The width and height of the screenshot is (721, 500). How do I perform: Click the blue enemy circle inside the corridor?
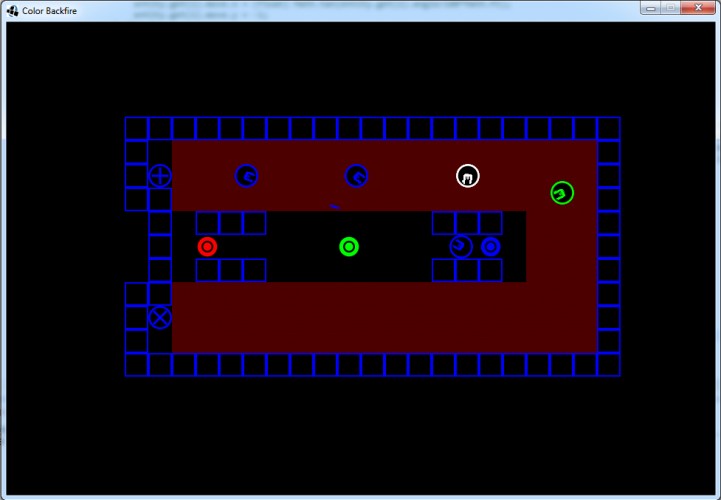click(461, 247)
